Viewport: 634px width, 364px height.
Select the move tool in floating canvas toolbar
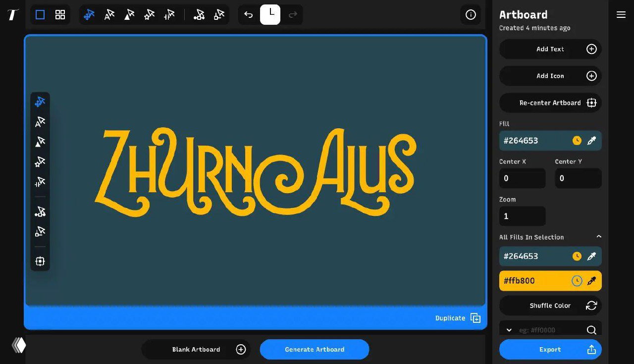40,102
